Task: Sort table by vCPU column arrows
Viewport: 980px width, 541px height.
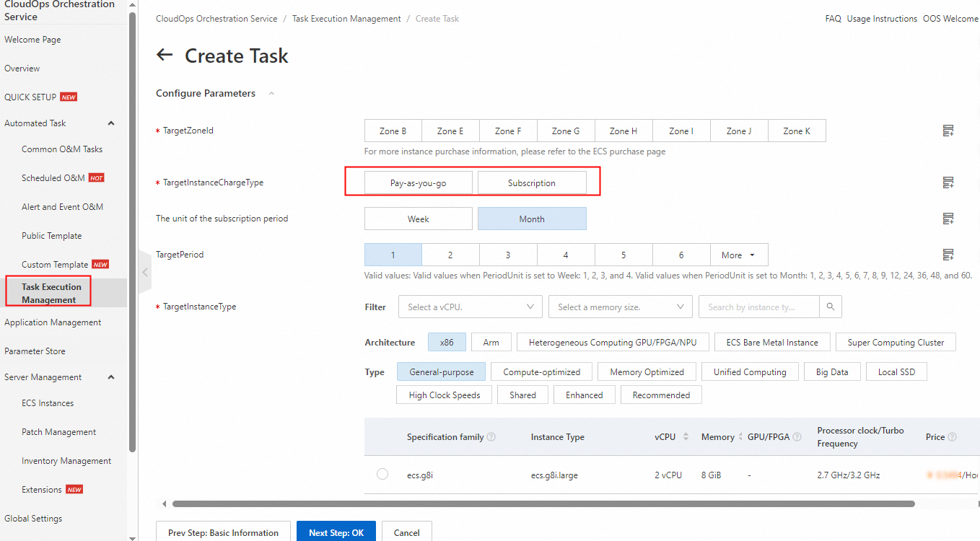Action: [x=686, y=437]
